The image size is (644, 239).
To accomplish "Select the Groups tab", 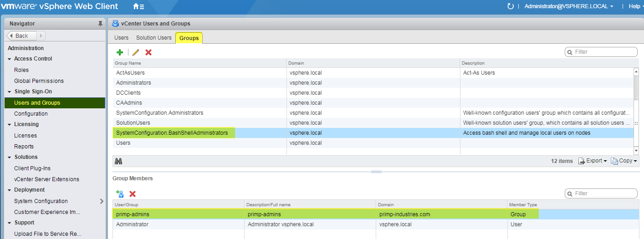I will click(189, 38).
